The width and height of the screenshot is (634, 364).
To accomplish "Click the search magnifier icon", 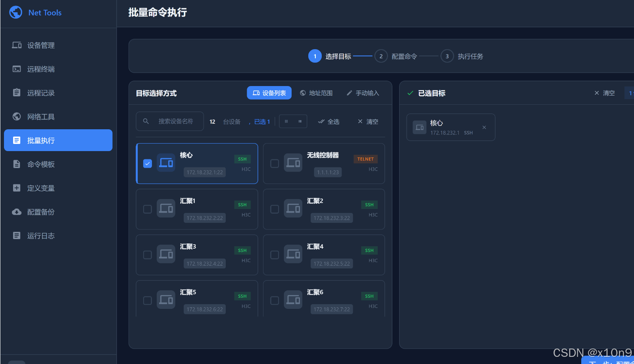I will click(x=146, y=121).
